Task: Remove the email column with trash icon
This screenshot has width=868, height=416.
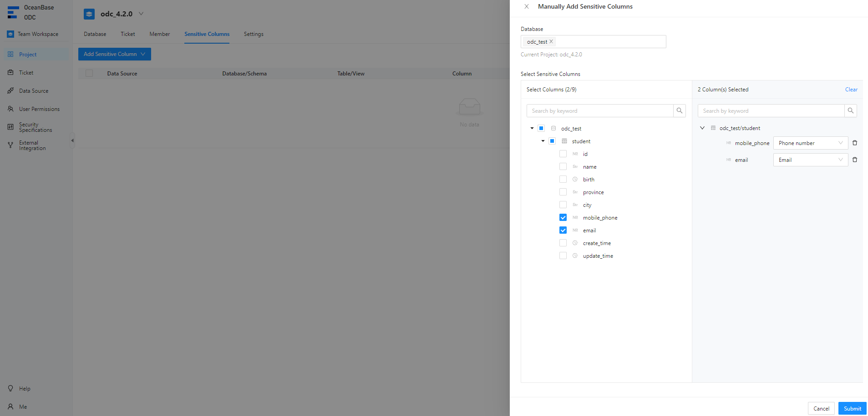Action: point(854,160)
